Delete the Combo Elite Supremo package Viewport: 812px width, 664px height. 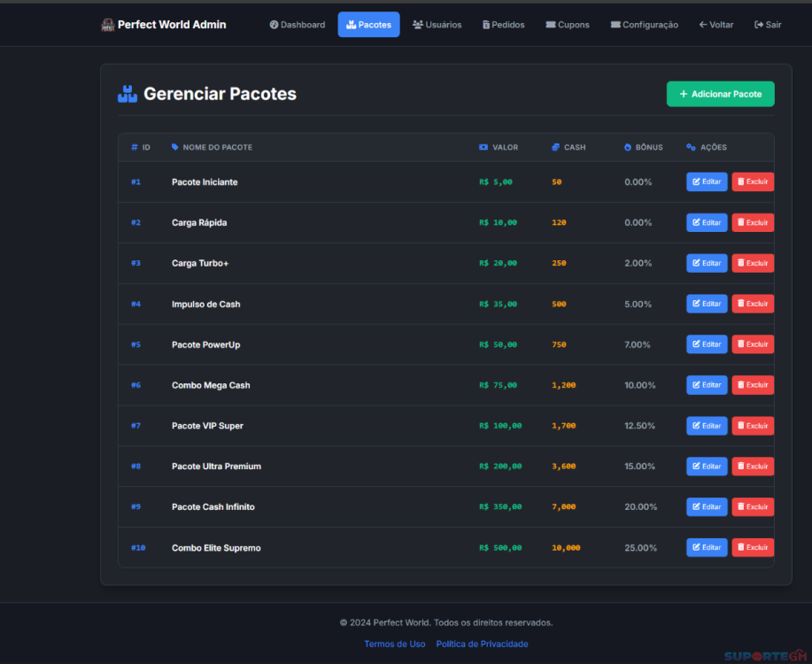point(753,548)
